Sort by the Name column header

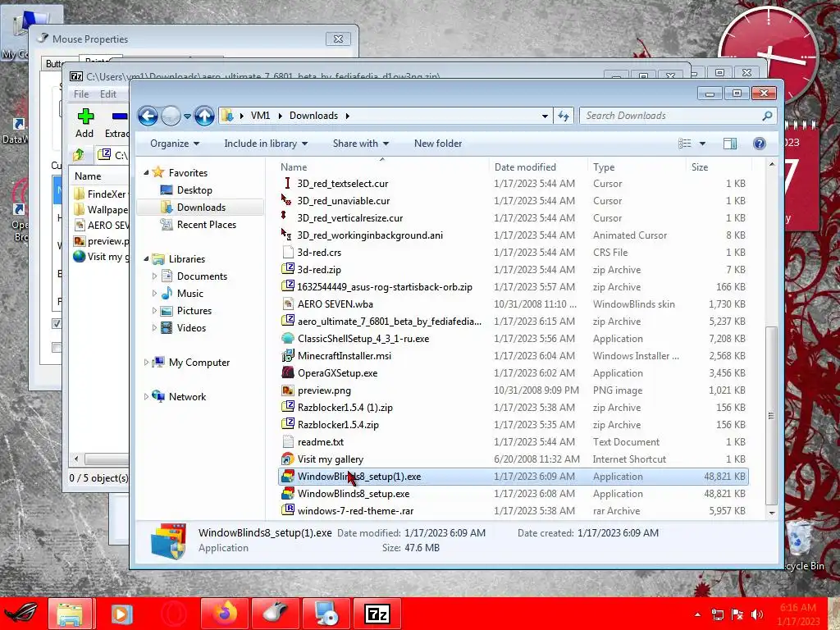coord(382,167)
